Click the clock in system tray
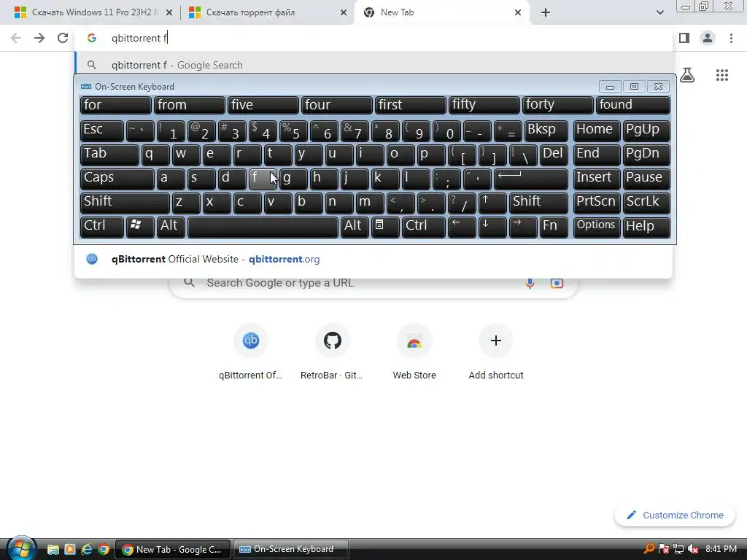The height and width of the screenshot is (560, 747). click(x=721, y=549)
